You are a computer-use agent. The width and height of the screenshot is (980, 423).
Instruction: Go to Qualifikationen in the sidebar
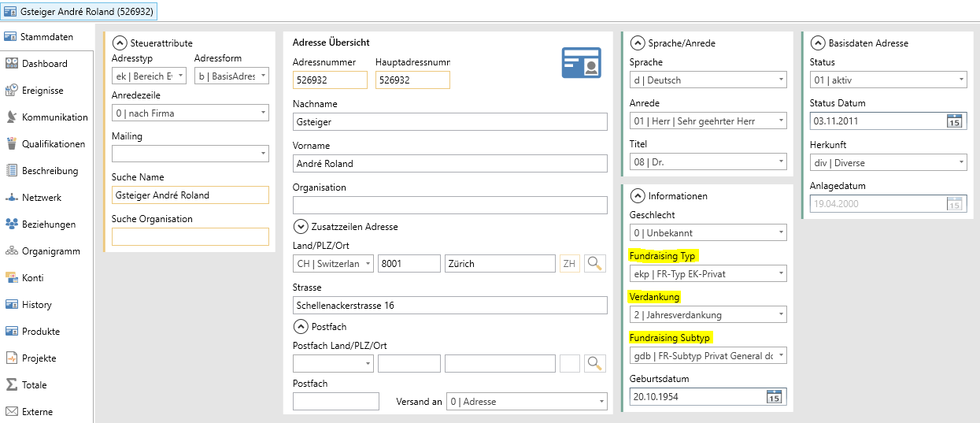click(x=54, y=144)
